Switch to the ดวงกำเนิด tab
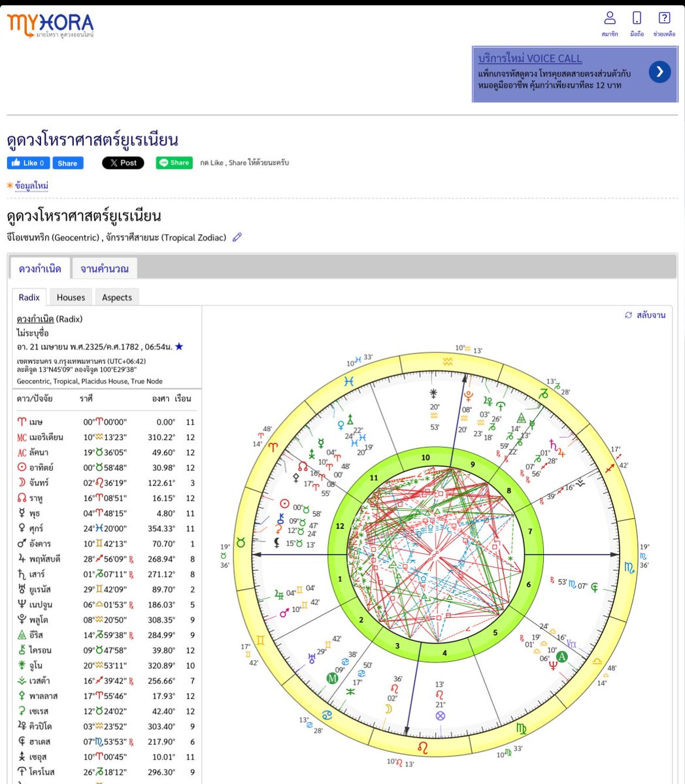Viewport: 685px width, 784px height. click(x=40, y=269)
